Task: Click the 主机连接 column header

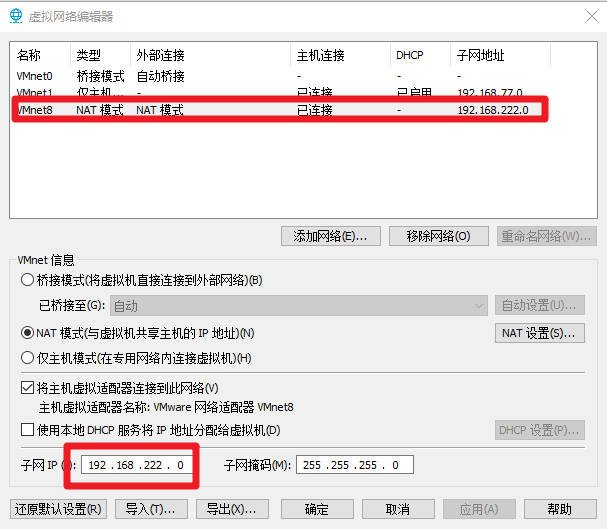Action: pos(340,55)
